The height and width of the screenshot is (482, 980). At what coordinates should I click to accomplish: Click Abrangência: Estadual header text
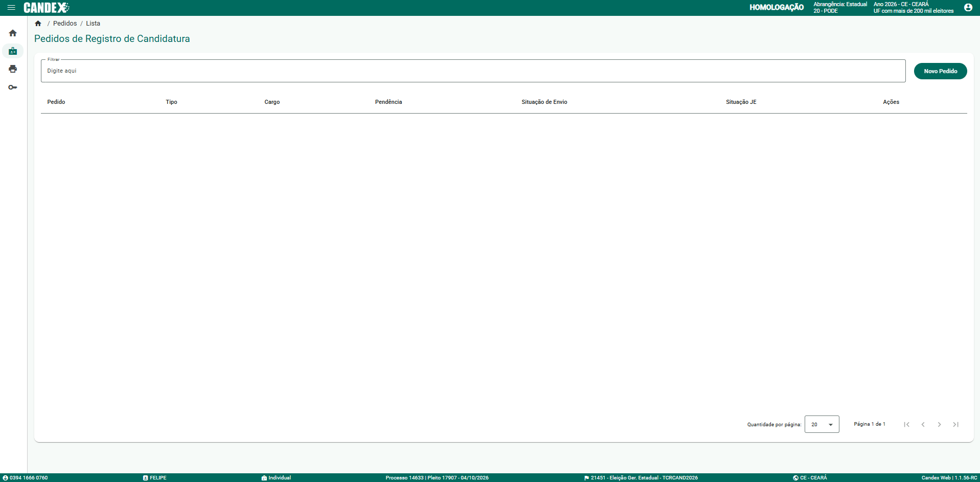(x=840, y=4)
